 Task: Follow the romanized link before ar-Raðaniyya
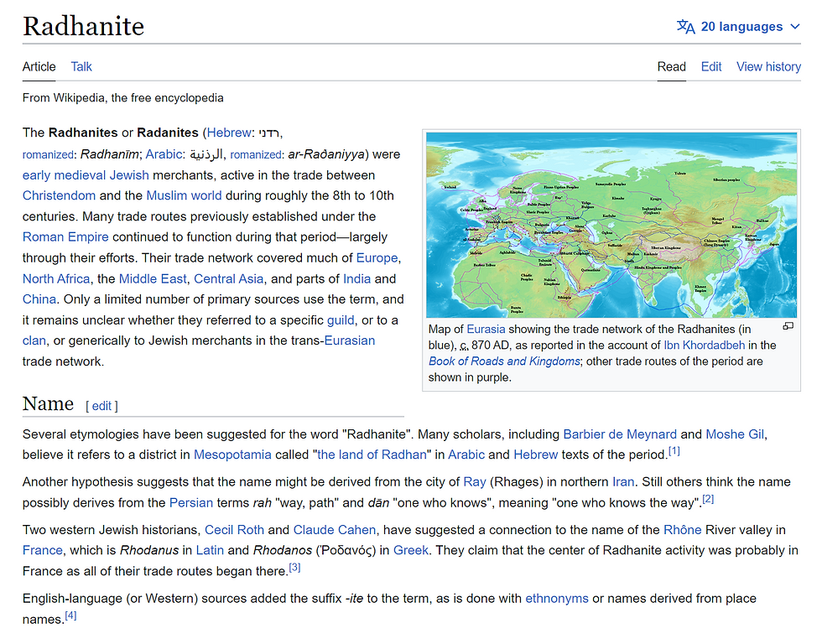(256, 154)
